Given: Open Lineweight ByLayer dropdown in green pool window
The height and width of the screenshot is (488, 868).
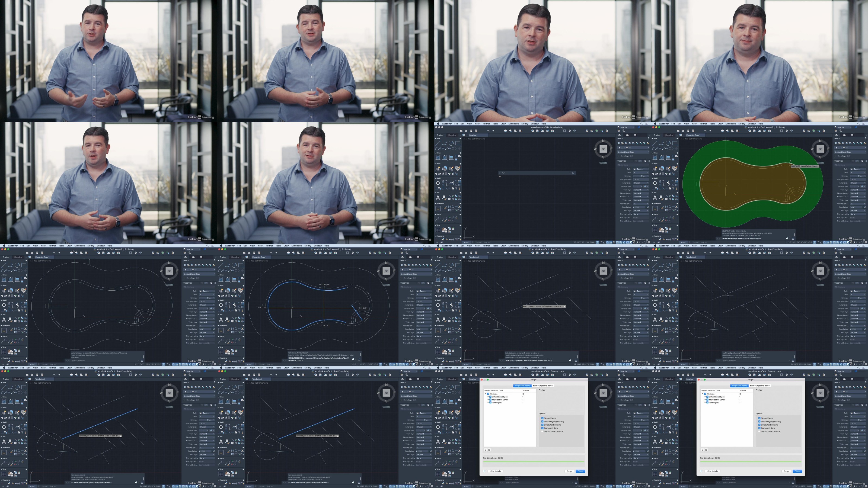Looking at the screenshot, I should click(858, 183).
